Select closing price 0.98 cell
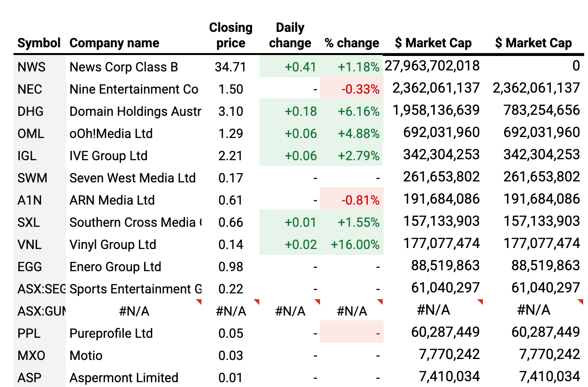The height and width of the screenshot is (387, 588). pos(230,266)
